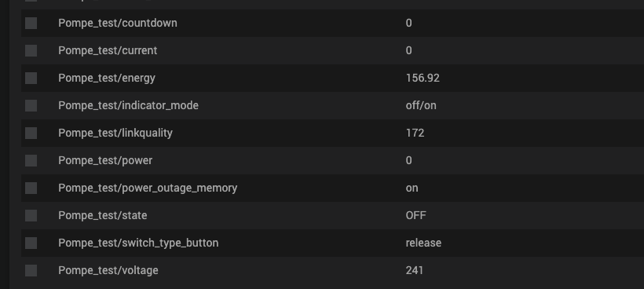
Task: Click the Pompe_test/countdown label
Action: (x=118, y=23)
